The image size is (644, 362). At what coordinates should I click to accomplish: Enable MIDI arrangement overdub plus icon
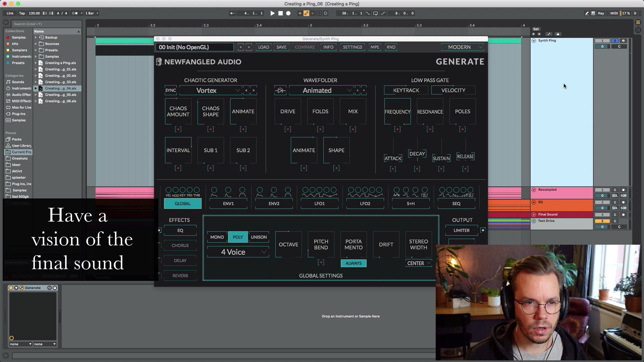(x=300, y=13)
